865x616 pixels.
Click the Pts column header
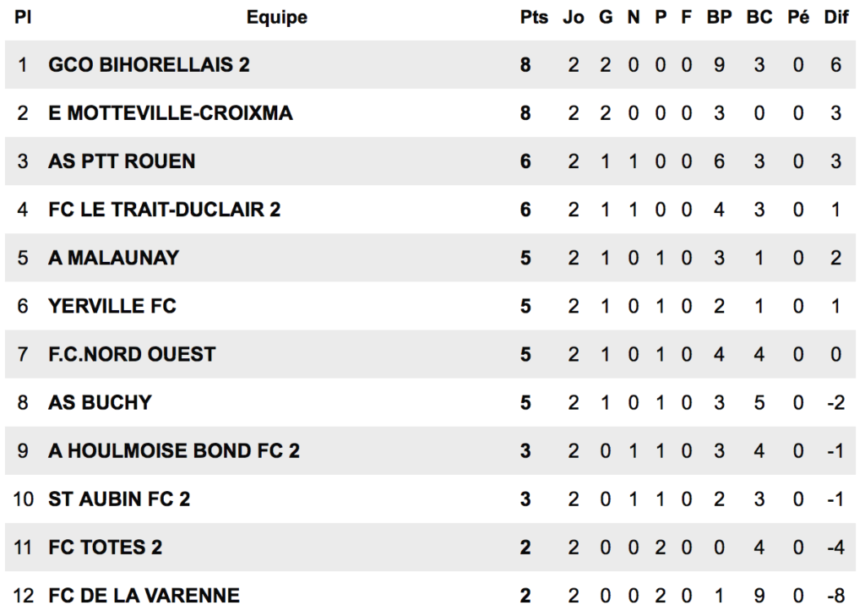coord(534,17)
